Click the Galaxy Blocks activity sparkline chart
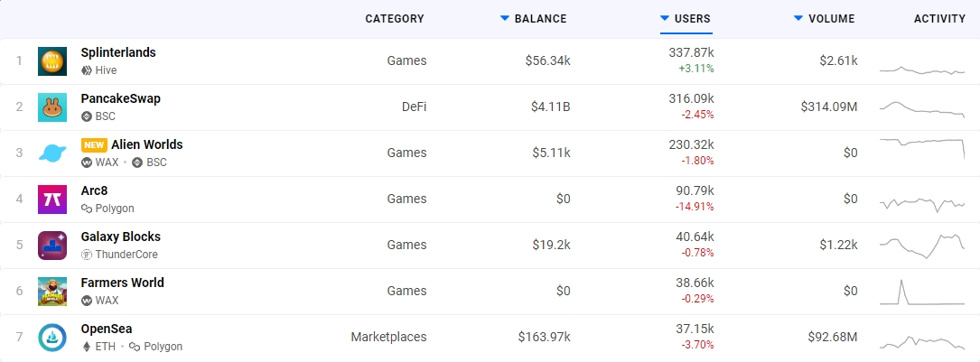The height and width of the screenshot is (362, 980). (x=922, y=246)
